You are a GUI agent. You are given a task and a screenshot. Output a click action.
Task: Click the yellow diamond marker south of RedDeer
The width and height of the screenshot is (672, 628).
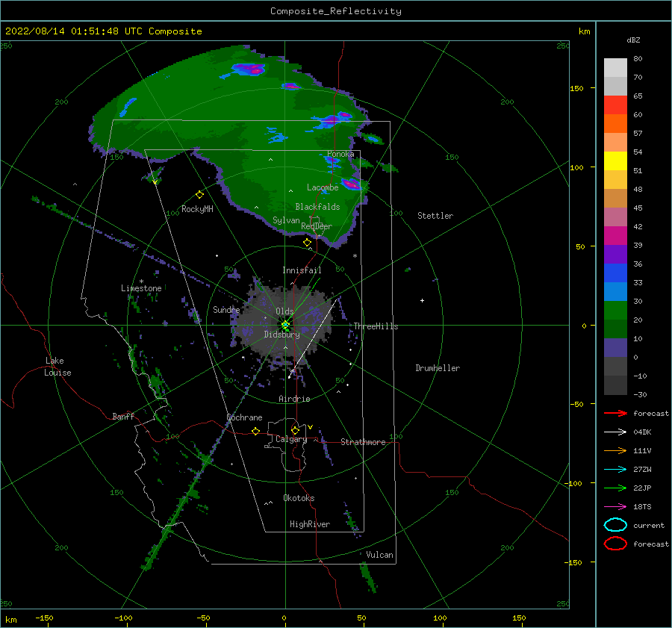point(308,243)
